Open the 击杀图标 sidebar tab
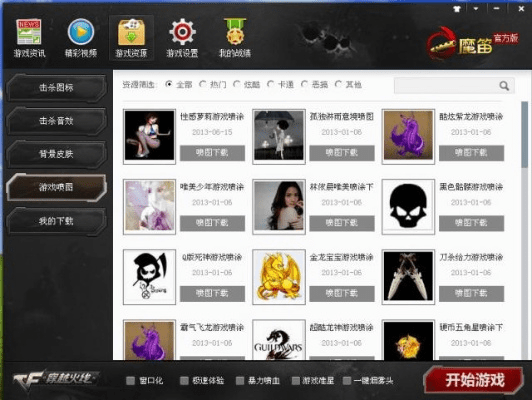 click(56, 88)
